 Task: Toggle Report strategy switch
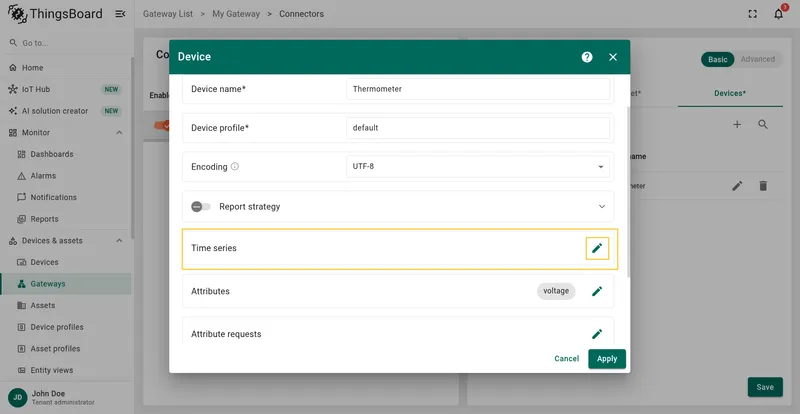click(201, 207)
